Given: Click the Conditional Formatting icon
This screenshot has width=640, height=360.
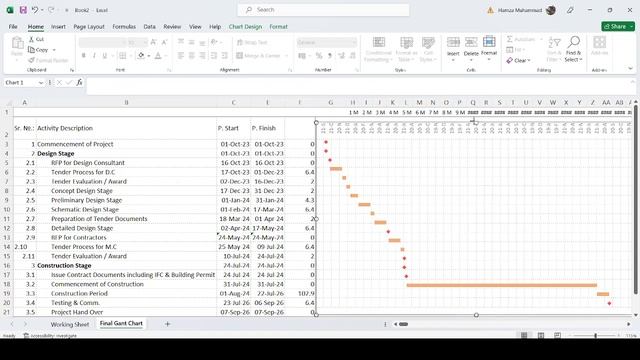Looking at the screenshot, I should tap(379, 42).
